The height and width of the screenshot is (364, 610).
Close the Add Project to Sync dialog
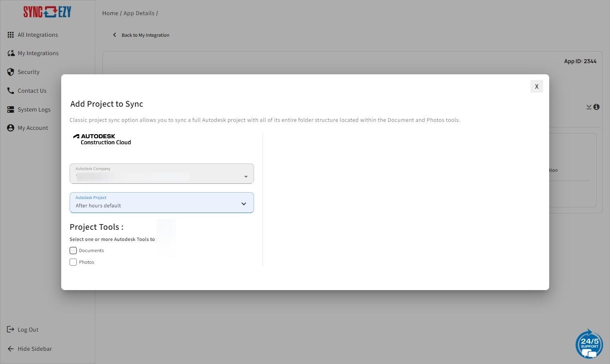point(537,86)
